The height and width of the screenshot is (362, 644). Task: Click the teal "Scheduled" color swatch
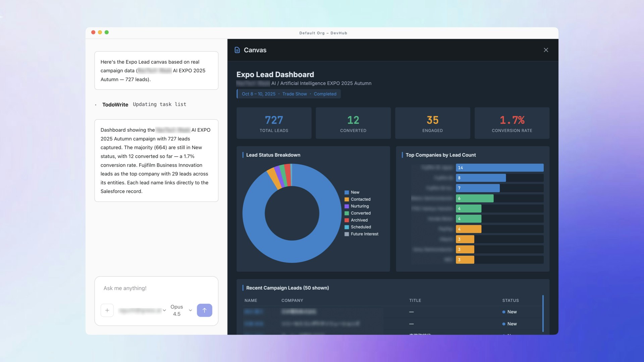point(346,227)
